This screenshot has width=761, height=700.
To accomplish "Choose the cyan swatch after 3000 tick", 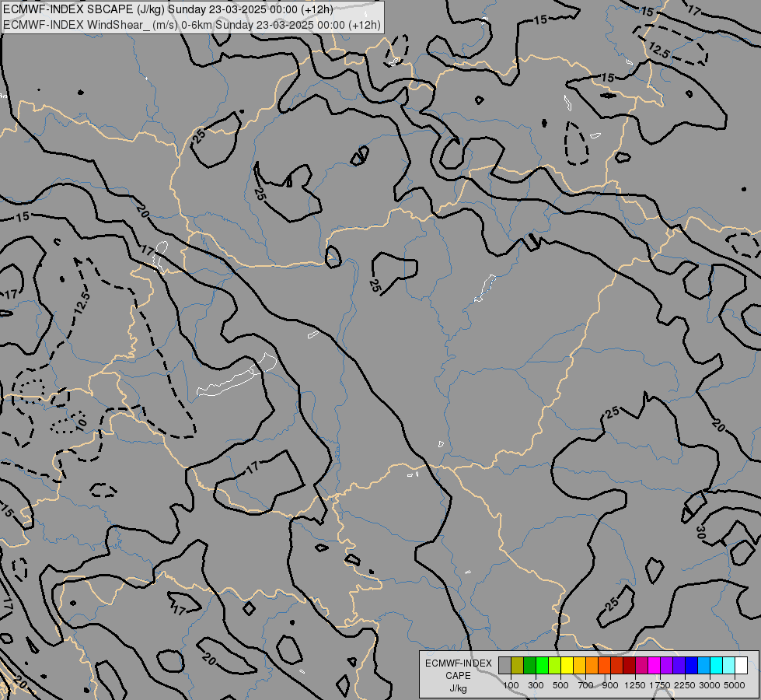I will [x=717, y=665].
